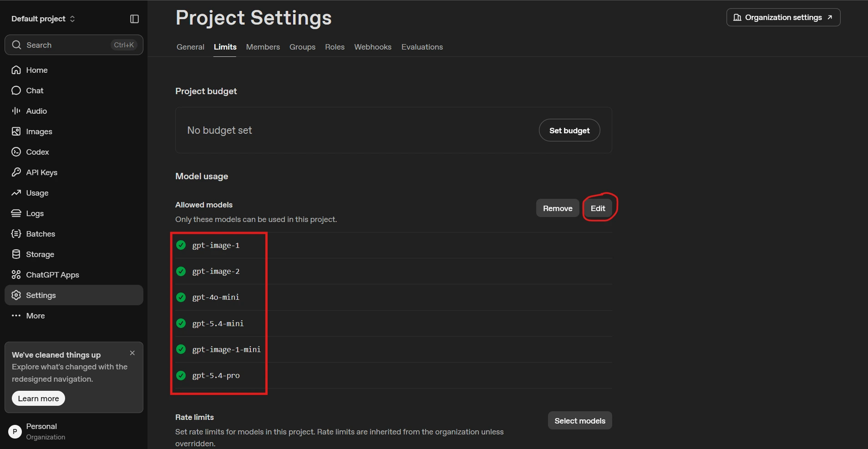868x449 pixels.
Task: Switch to the Webhooks tab
Action: 373,47
